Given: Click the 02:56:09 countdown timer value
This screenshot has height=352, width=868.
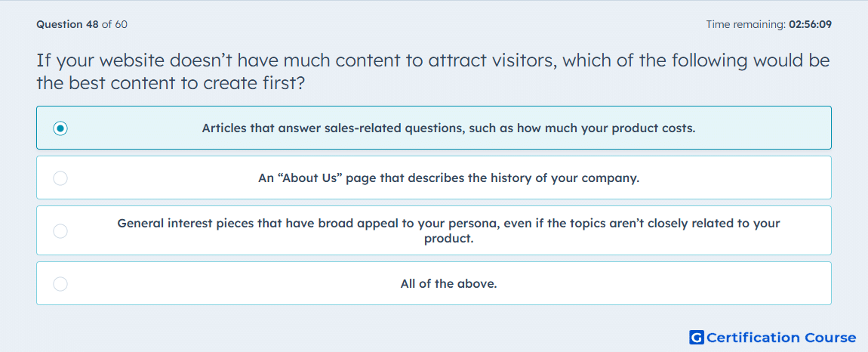Looking at the screenshot, I should pyautogui.click(x=811, y=24).
